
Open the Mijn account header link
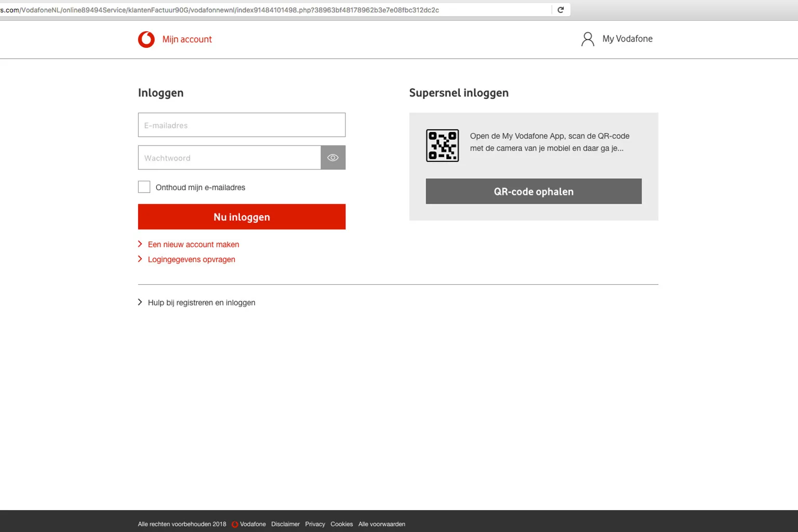pyautogui.click(x=187, y=39)
